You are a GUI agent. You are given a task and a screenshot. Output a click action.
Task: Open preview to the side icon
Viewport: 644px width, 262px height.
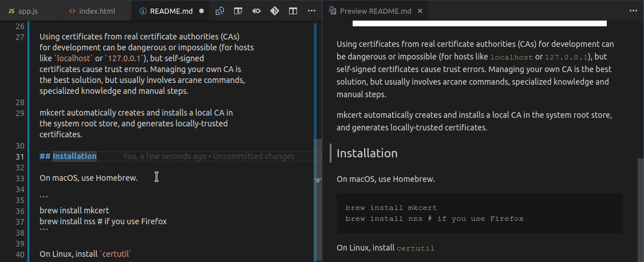click(x=238, y=11)
